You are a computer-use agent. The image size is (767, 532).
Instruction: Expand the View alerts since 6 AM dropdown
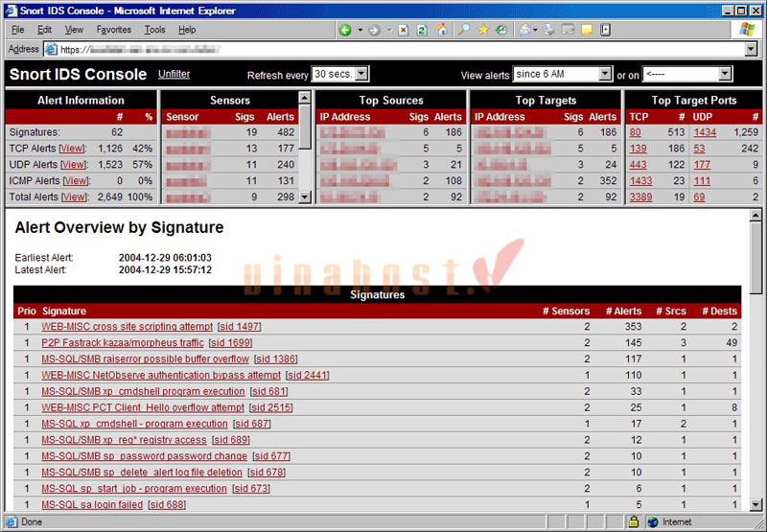pos(562,75)
